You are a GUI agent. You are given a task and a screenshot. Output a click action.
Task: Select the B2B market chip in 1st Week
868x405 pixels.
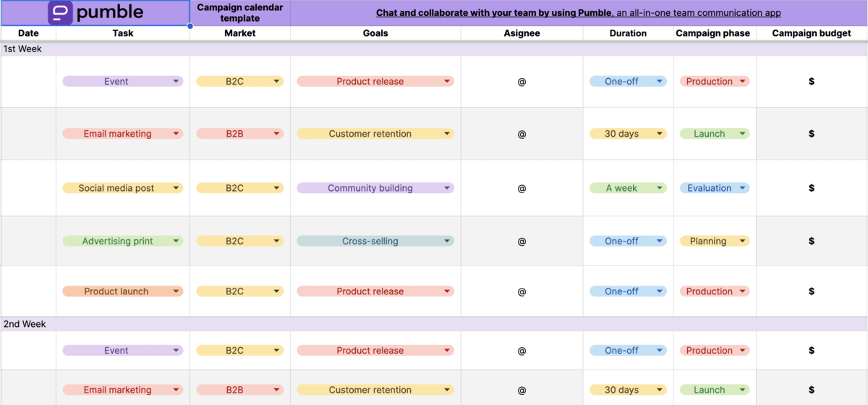click(x=240, y=134)
